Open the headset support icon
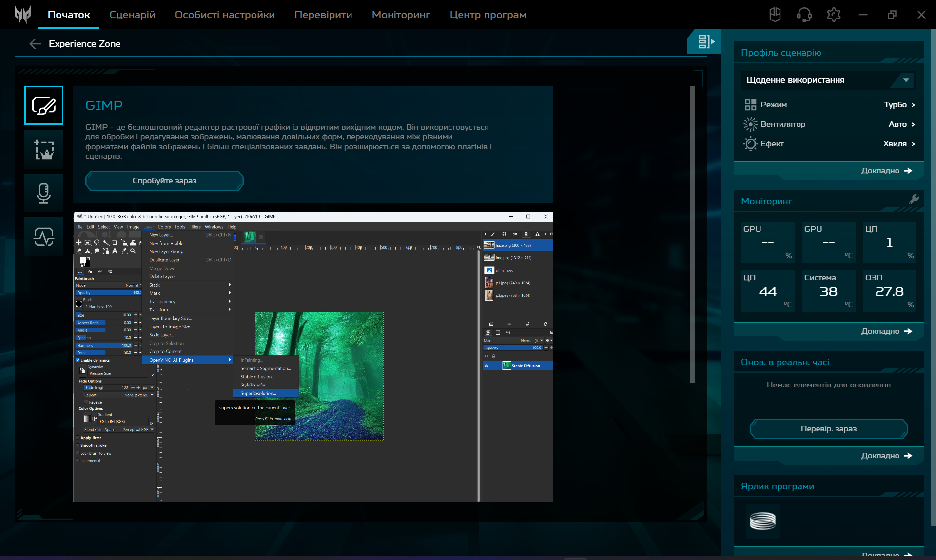The image size is (936, 560). [x=804, y=15]
